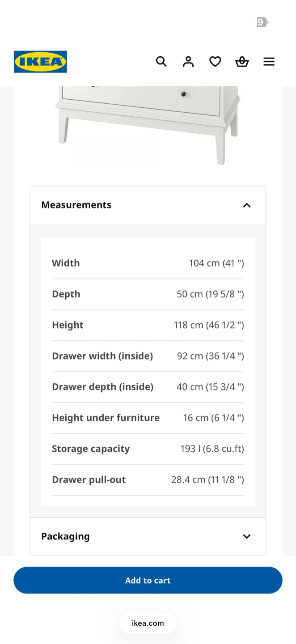Click the ikea.com address pill
This screenshot has height=644, width=296.
coord(148,623)
